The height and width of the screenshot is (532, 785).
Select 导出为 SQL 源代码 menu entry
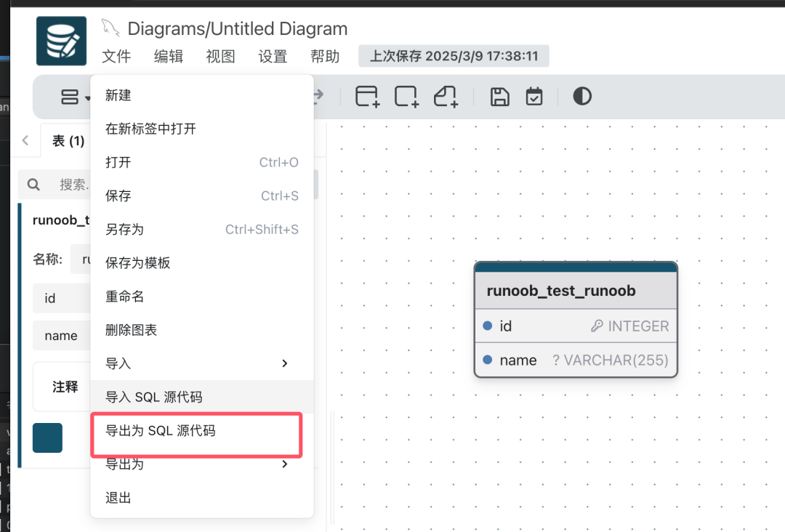pos(161,431)
